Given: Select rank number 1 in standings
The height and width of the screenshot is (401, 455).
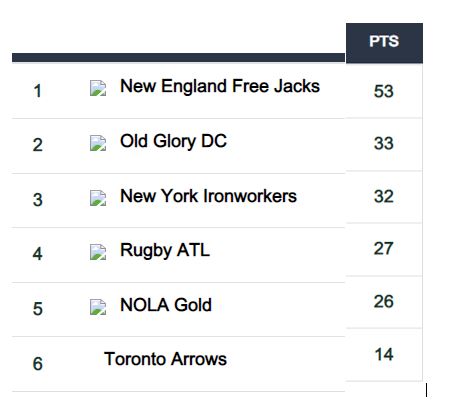Looking at the screenshot, I should point(38,91).
